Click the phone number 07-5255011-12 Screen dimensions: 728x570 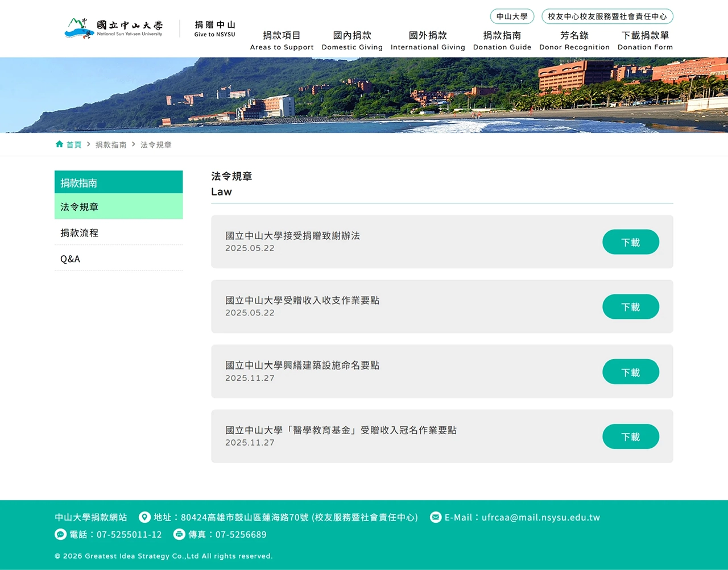tap(129, 534)
